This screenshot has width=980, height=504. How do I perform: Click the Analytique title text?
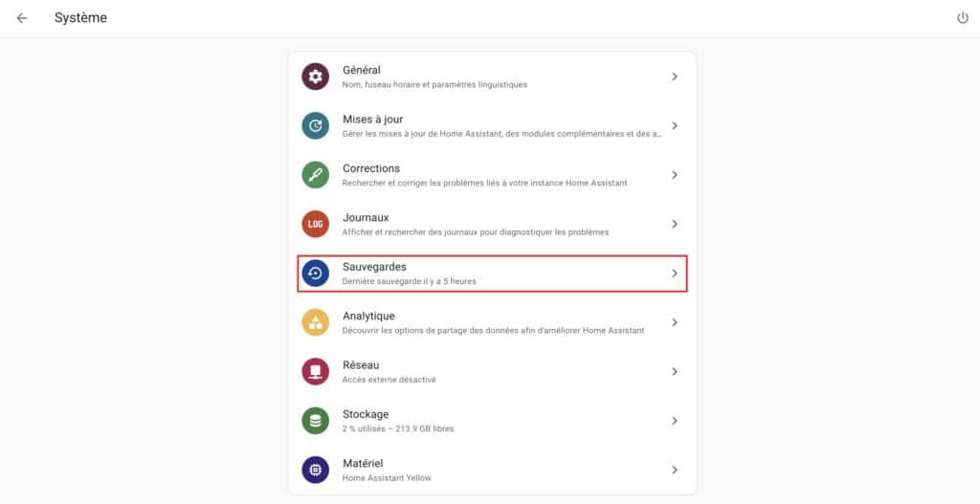[x=368, y=316]
